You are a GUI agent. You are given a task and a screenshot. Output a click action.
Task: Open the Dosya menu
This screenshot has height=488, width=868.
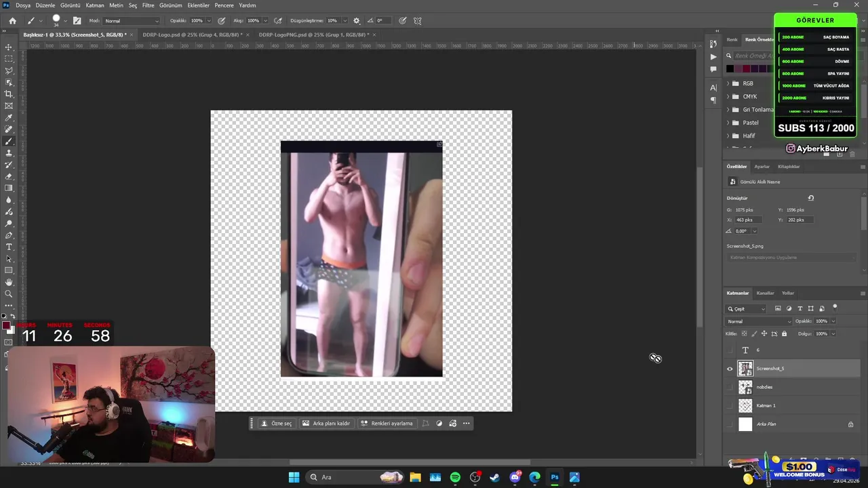coord(23,5)
